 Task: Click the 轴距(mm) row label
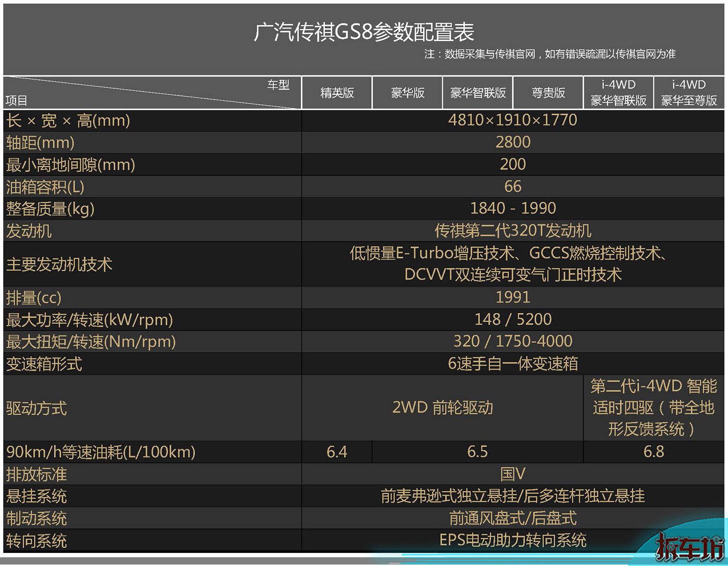40,143
